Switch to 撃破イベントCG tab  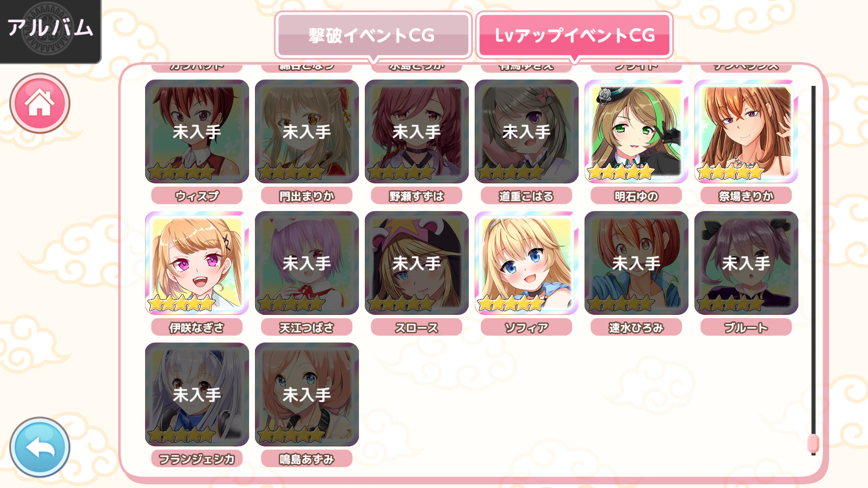[373, 35]
